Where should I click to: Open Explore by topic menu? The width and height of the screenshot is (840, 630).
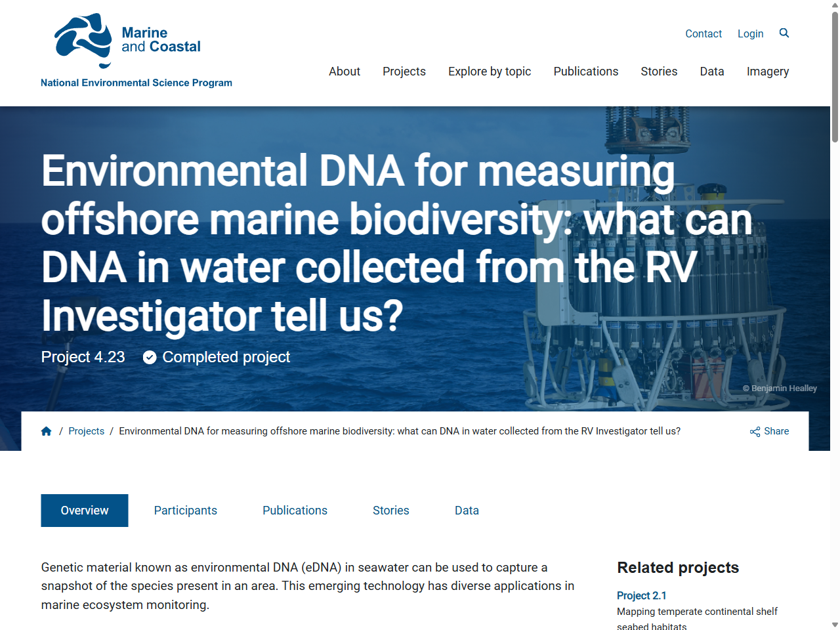[x=490, y=72]
